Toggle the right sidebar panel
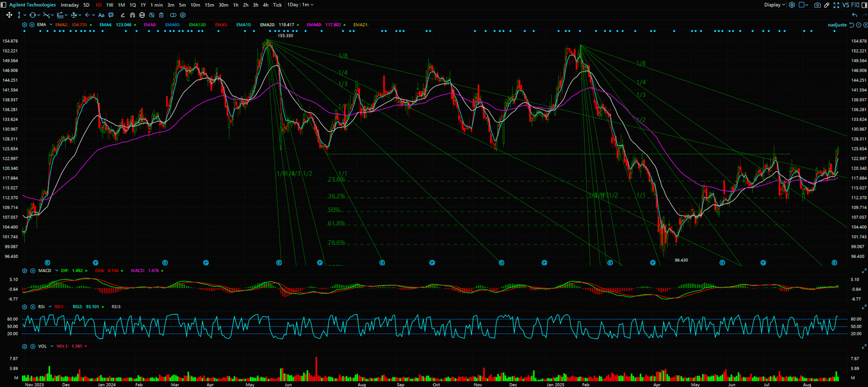Image resolution: width=868 pixels, height=387 pixels. tap(863, 5)
